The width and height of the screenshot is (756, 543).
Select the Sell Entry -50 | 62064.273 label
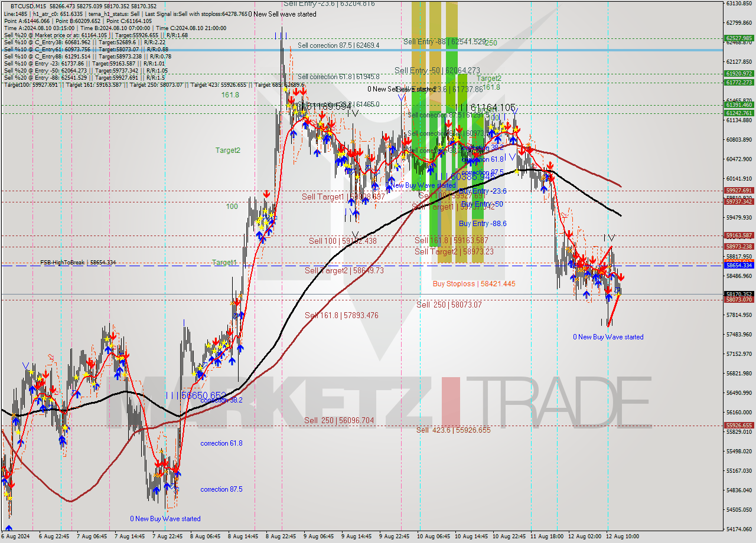437,70
